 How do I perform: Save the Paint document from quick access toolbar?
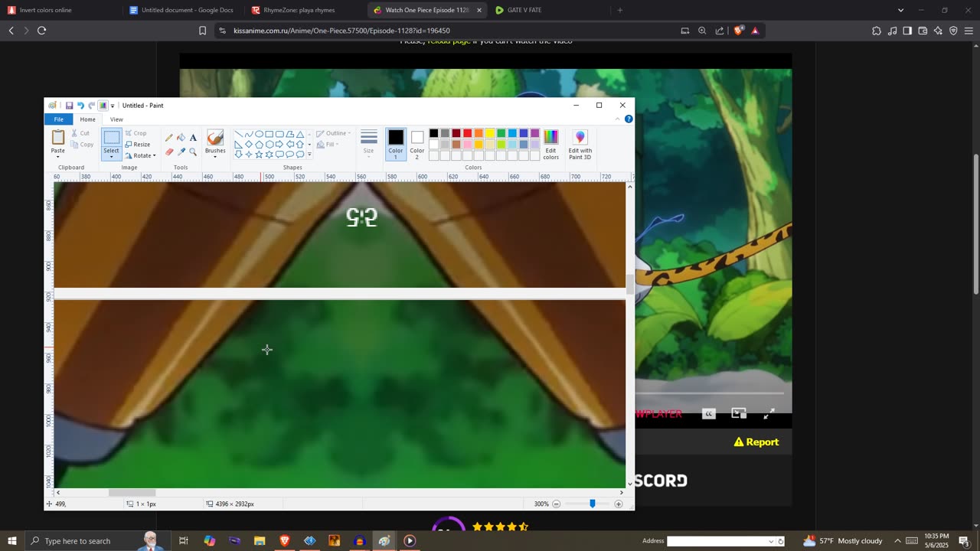tap(69, 106)
